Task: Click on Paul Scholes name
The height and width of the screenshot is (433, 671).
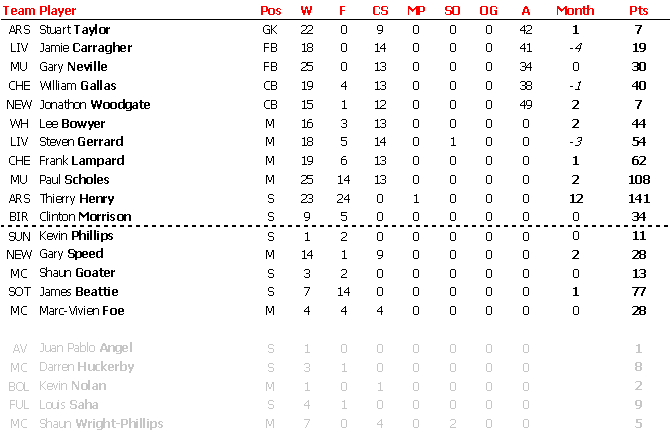Action: (74, 180)
